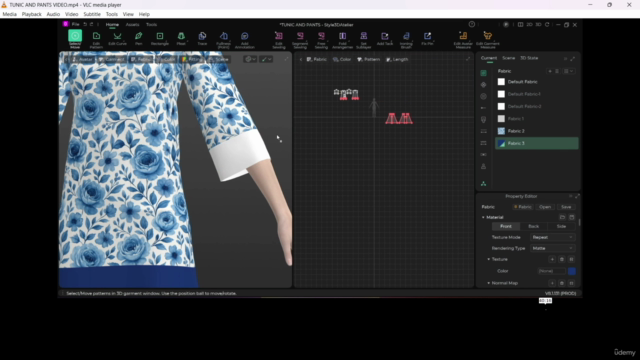Image resolution: width=640 pixels, height=360 pixels.
Task: Toggle Scene display in 3D window
Action: (219, 59)
